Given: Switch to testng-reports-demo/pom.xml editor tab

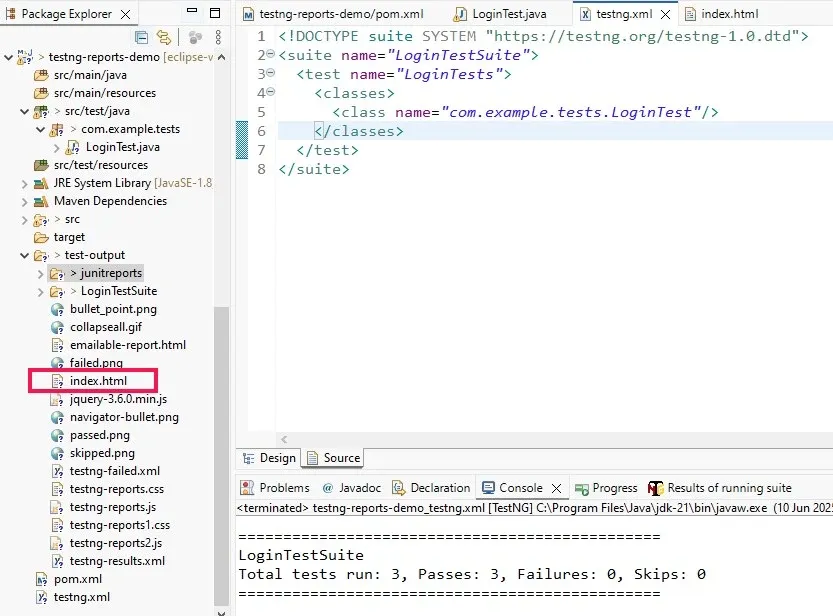Looking at the screenshot, I should [x=341, y=14].
